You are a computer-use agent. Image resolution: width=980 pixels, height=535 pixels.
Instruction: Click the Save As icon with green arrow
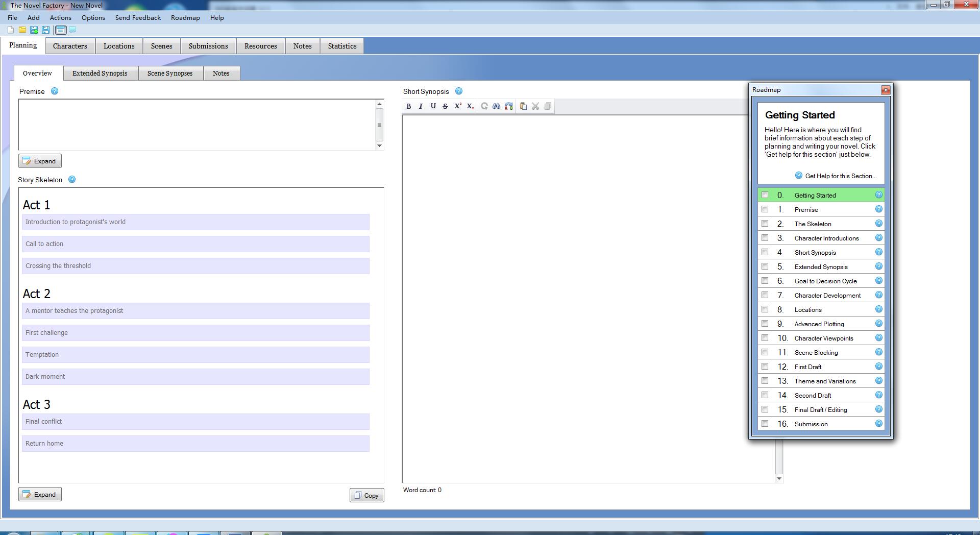tap(34, 30)
